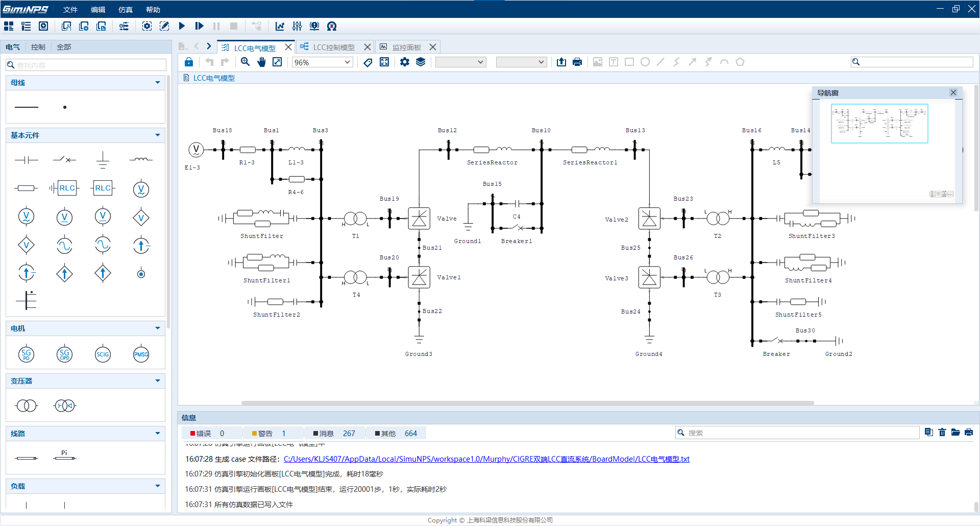
Task: Clear the info log with trash icon
Action: click(942, 433)
